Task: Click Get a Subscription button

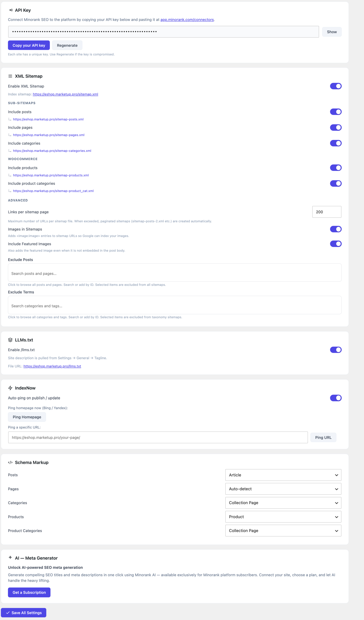Action: pos(29,592)
